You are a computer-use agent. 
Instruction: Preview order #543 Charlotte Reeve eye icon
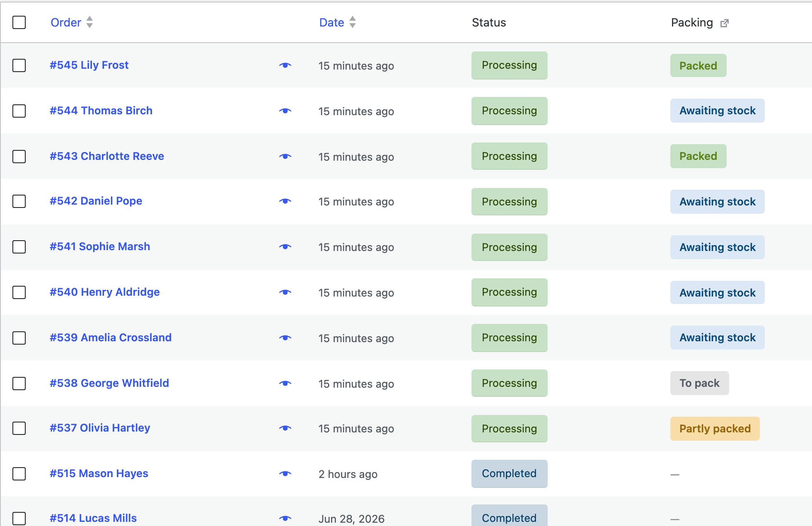pyautogui.click(x=285, y=157)
